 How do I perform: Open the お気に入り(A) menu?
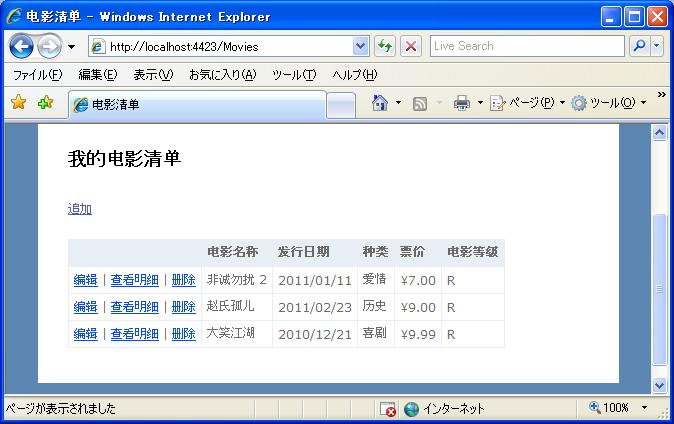pos(222,75)
